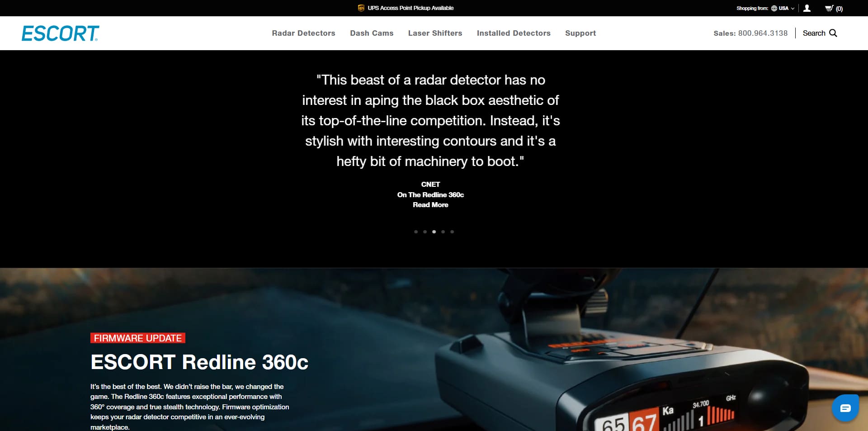Image resolution: width=868 pixels, height=431 pixels.
Task: Open the Radar Detectors menu
Action: coord(303,33)
